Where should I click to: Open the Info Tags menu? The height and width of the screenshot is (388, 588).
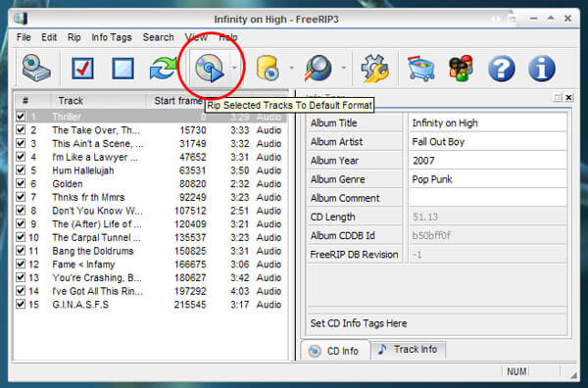click(x=112, y=37)
